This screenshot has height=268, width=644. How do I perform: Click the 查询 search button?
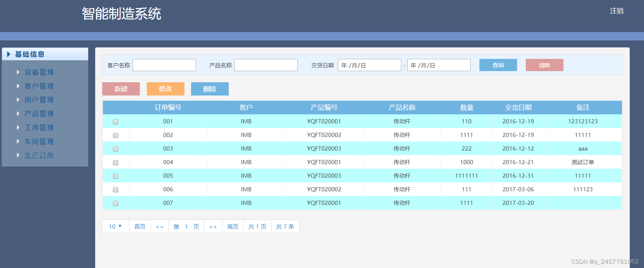(x=498, y=65)
